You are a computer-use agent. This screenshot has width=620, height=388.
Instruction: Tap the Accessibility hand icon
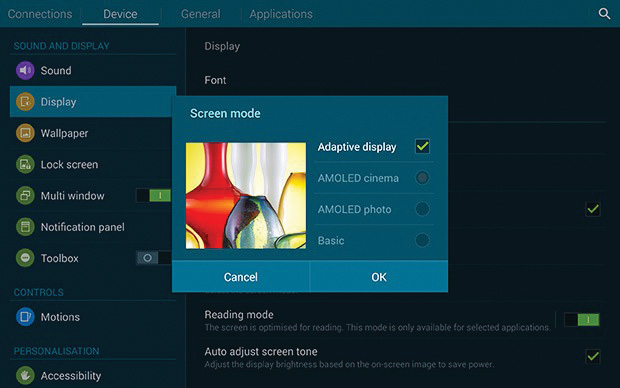25,375
